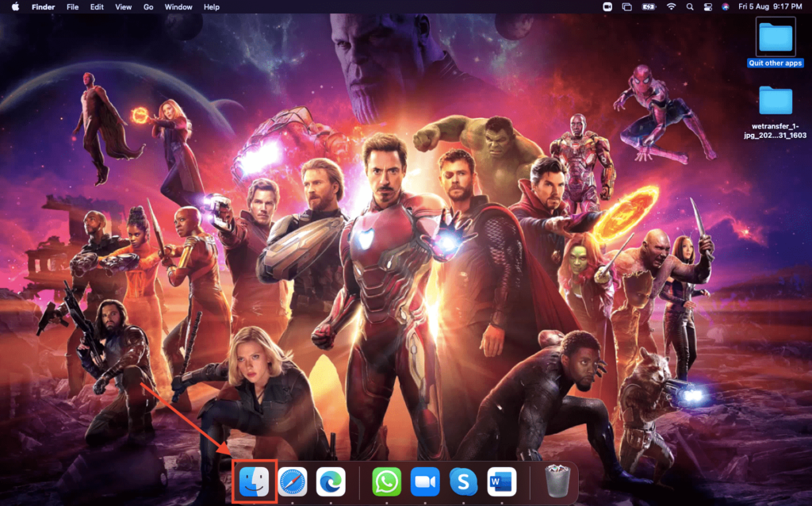The height and width of the screenshot is (506, 812).
Task: Open Microsoft Edge in the Dock
Action: point(330,481)
